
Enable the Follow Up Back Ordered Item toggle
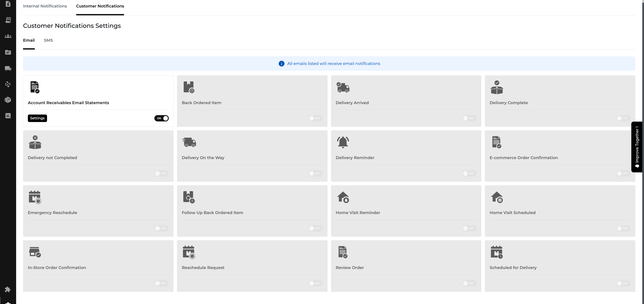[315, 228]
